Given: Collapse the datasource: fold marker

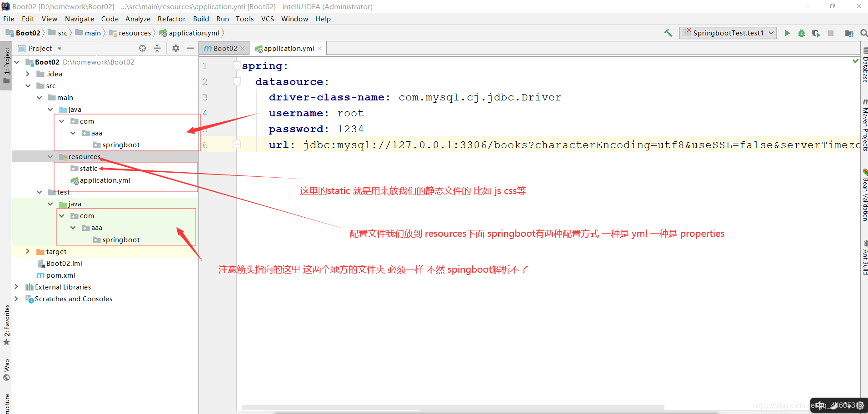Looking at the screenshot, I should [x=236, y=82].
